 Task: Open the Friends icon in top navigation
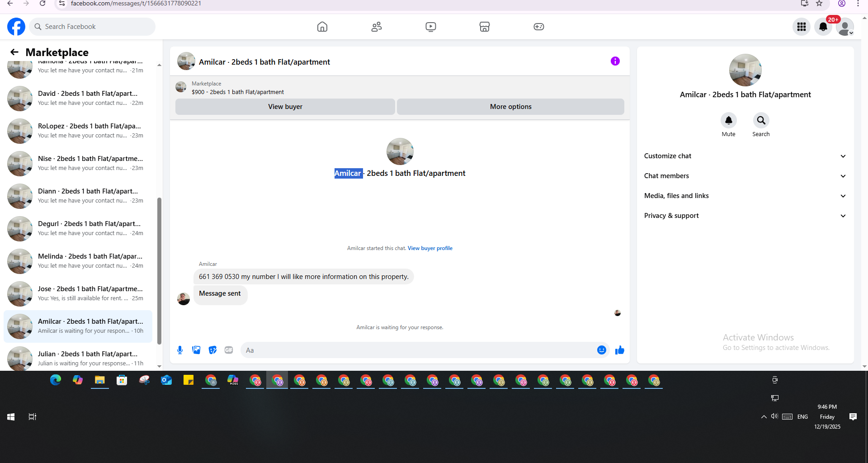pos(377,27)
